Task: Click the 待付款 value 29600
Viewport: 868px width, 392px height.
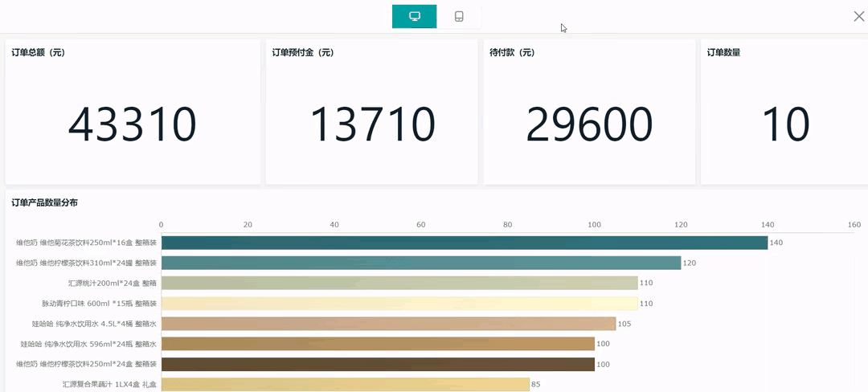Action: (589, 125)
